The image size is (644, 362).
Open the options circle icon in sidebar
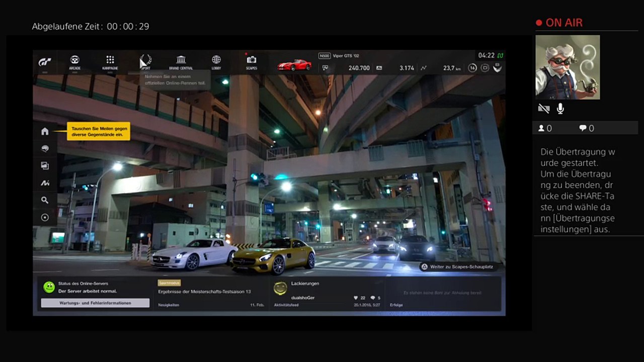click(x=45, y=217)
